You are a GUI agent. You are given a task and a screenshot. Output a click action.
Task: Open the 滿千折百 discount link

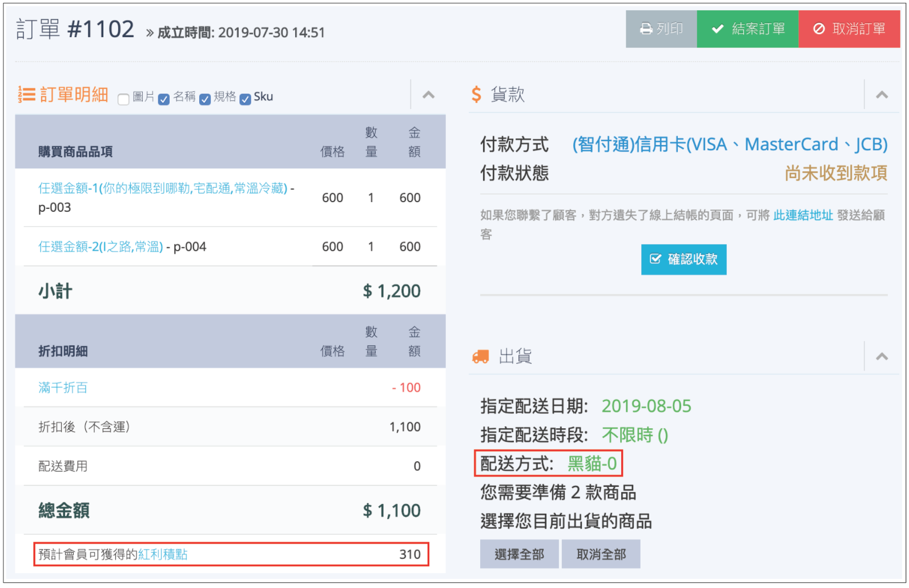pyautogui.click(x=63, y=388)
